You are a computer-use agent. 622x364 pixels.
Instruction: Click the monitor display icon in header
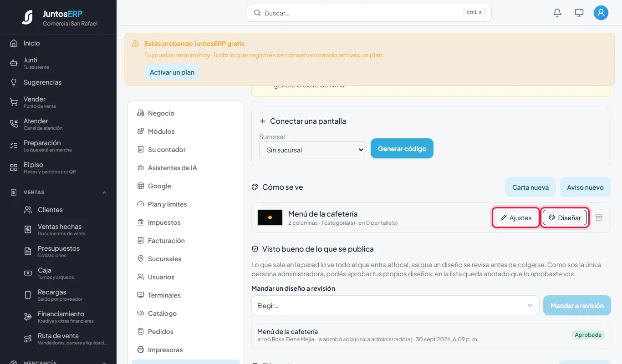[579, 13]
